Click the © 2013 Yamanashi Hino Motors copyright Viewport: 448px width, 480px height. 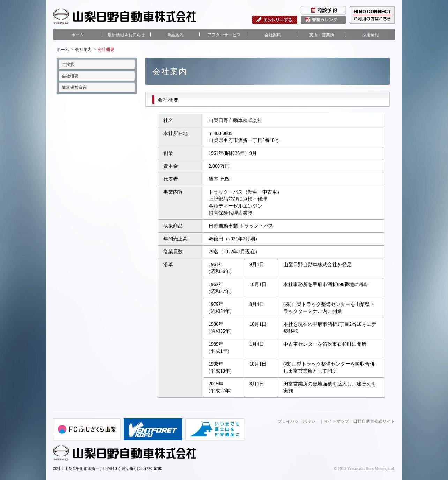(364, 468)
